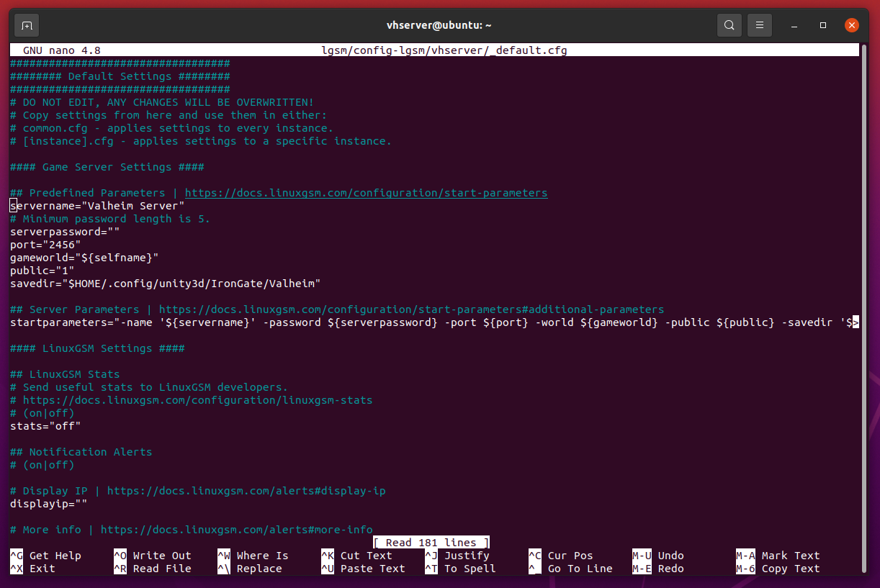
Task: Click the "[instance].cfg" comment line
Action: tap(201, 141)
